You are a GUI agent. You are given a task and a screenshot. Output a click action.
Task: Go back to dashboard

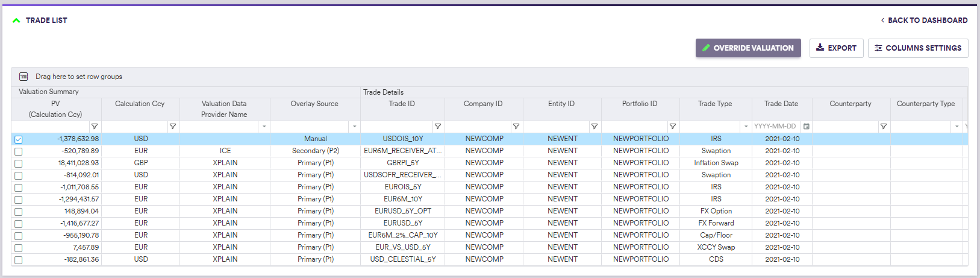tap(924, 21)
